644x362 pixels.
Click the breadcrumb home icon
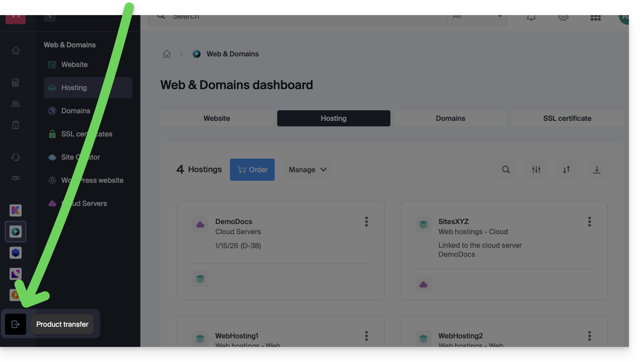click(167, 54)
